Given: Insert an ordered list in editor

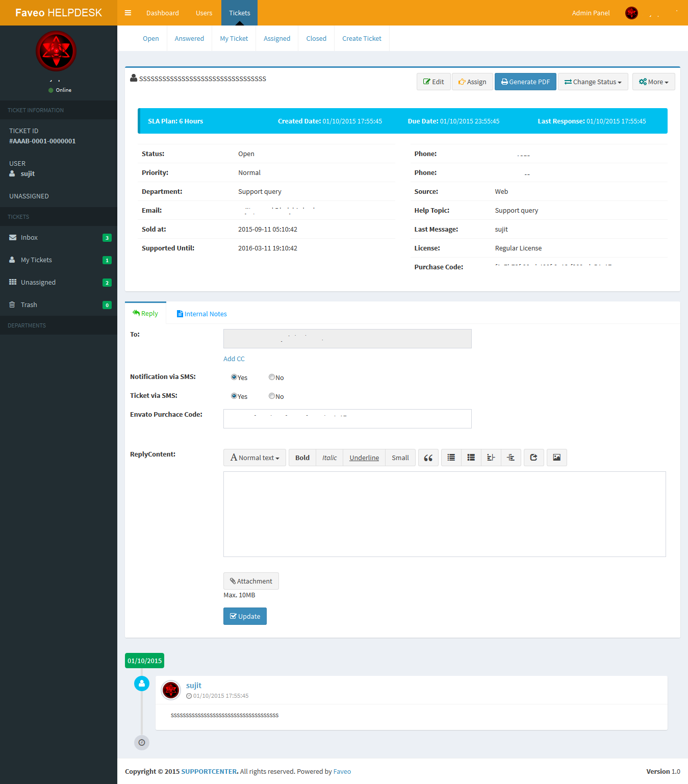Looking at the screenshot, I should tap(471, 458).
